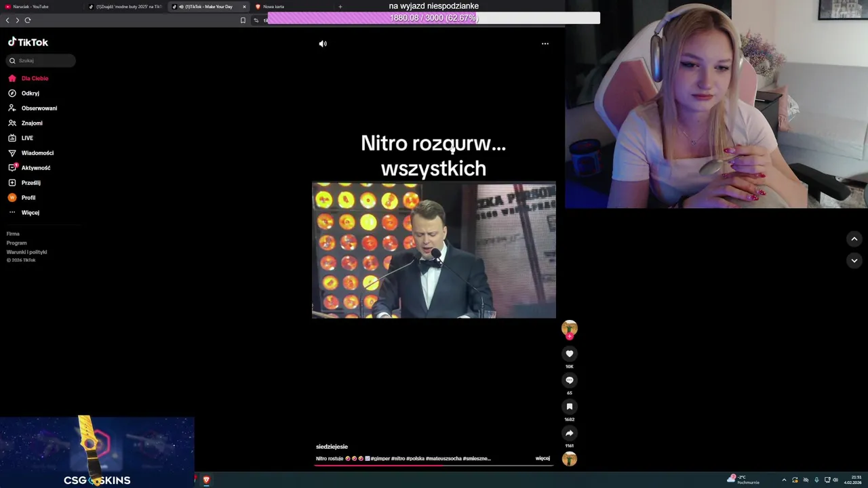The width and height of the screenshot is (868, 488).
Task: Expand the Firma footer section
Action: (13, 234)
